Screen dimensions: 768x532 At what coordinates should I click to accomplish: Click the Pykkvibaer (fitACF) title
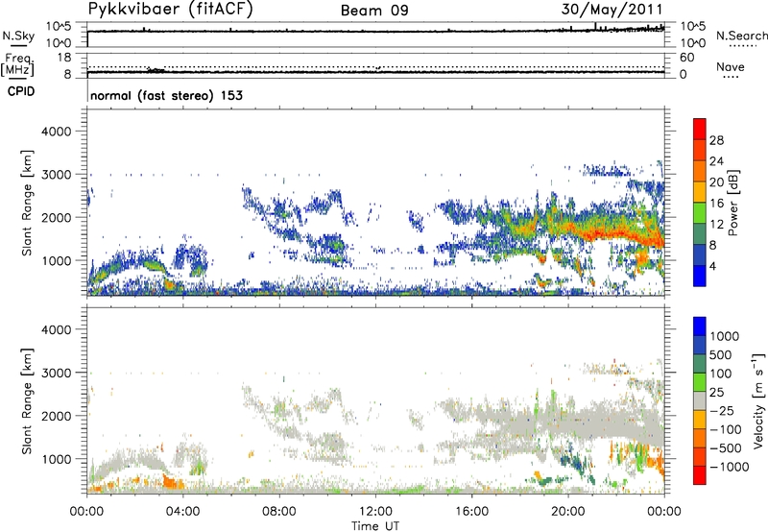170,10
